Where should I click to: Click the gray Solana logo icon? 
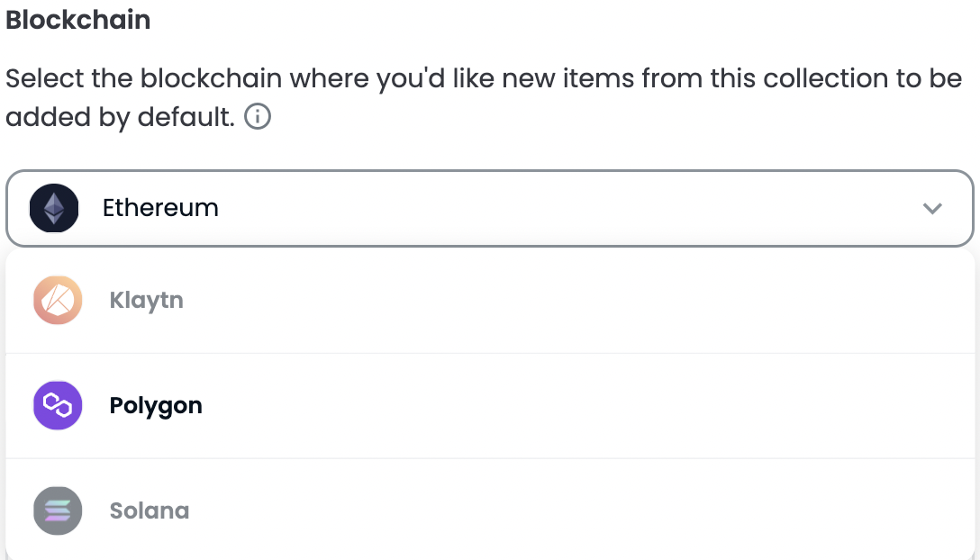click(x=58, y=510)
